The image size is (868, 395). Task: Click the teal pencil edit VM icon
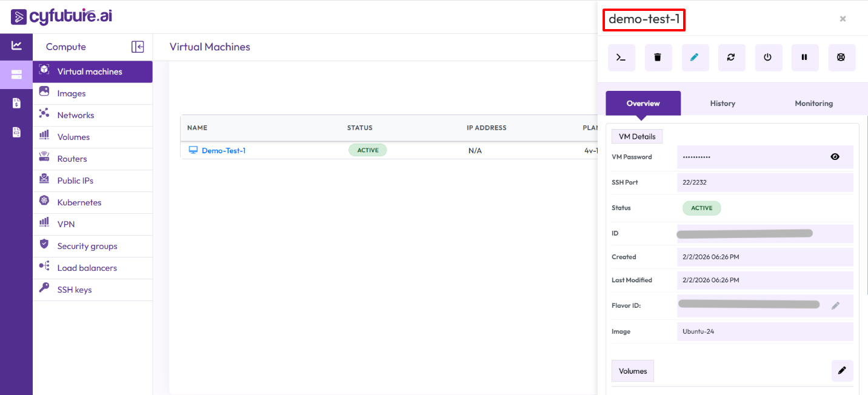(x=695, y=58)
